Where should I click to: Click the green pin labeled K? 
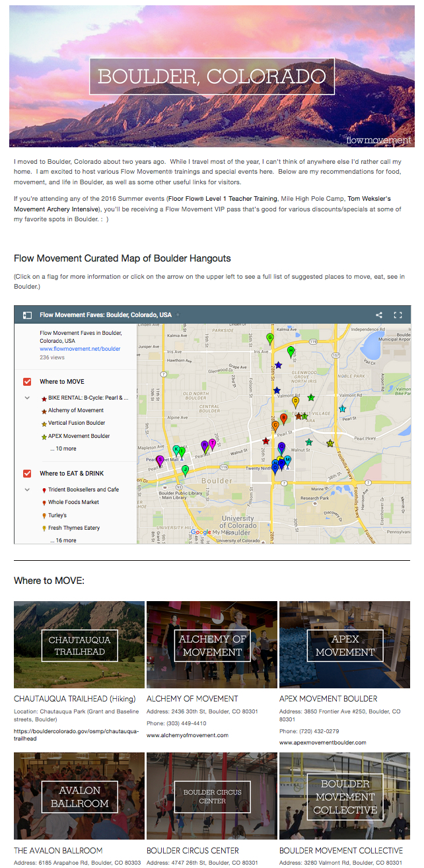click(x=176, y=451)
